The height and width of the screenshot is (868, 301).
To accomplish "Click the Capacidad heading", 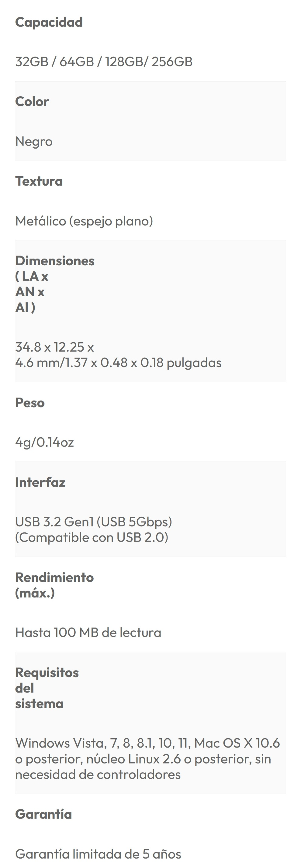I will pos(49,22).
